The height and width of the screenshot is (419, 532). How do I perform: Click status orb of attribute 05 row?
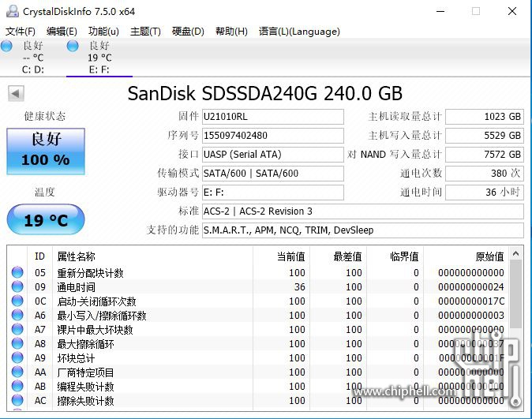pos(17,272)
